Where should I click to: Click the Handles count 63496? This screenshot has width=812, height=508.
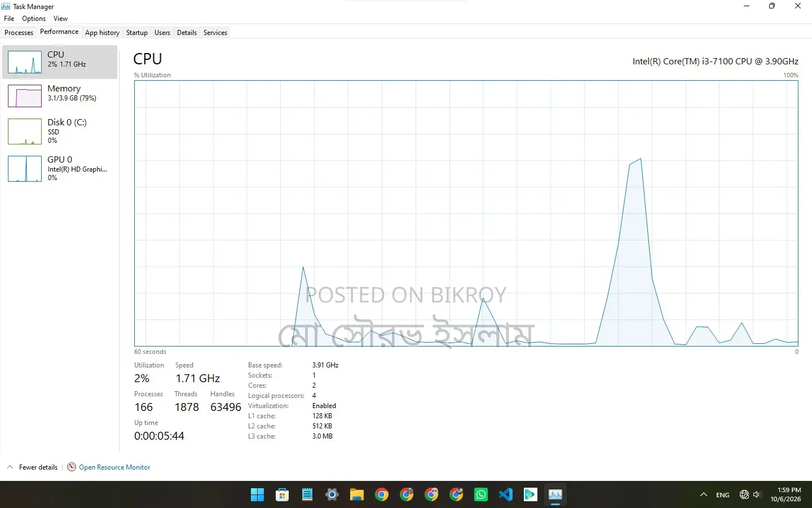(226, 407)
